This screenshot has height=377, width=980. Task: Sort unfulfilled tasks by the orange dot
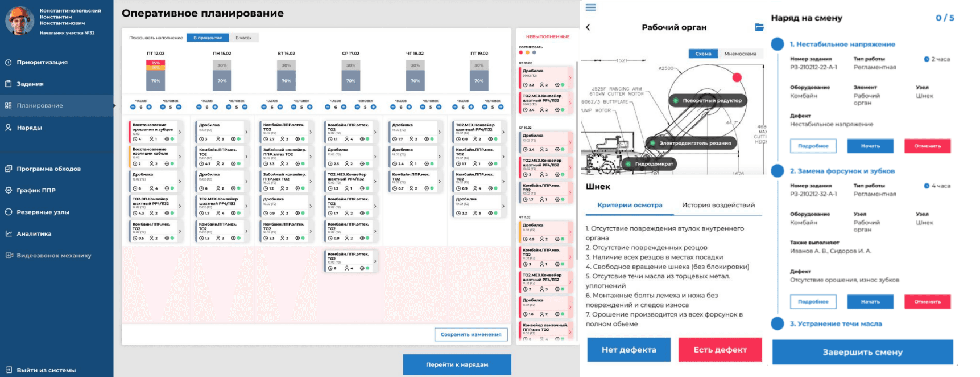(527, 52)
